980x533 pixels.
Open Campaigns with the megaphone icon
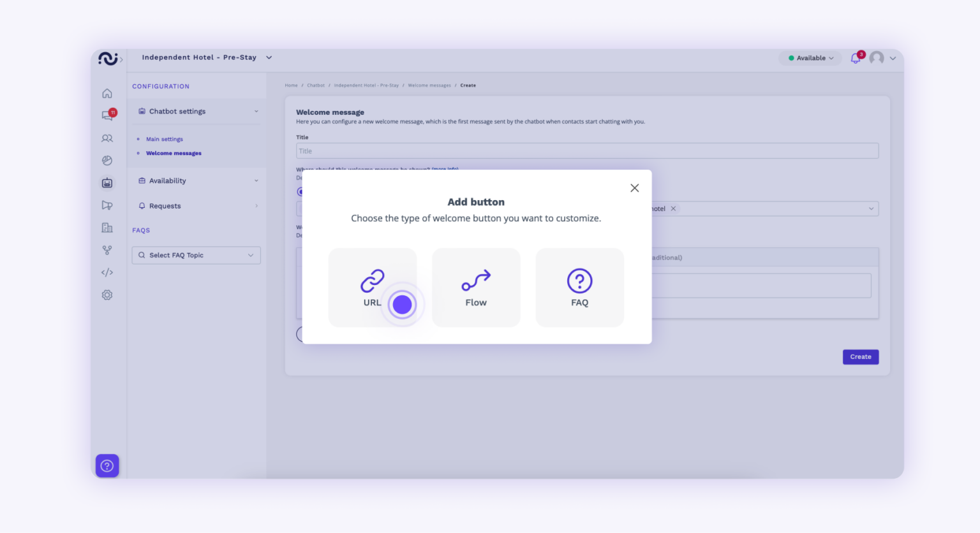[107, 205]
